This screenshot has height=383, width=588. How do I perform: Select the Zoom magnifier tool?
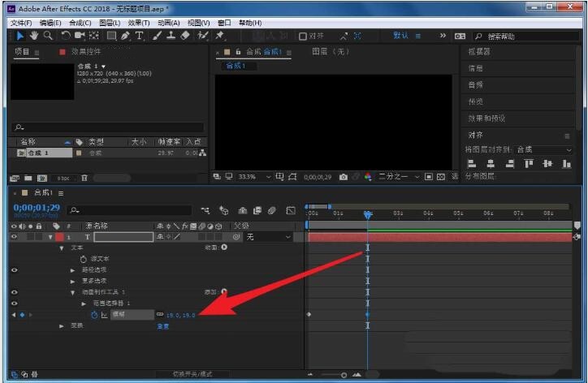48,36
